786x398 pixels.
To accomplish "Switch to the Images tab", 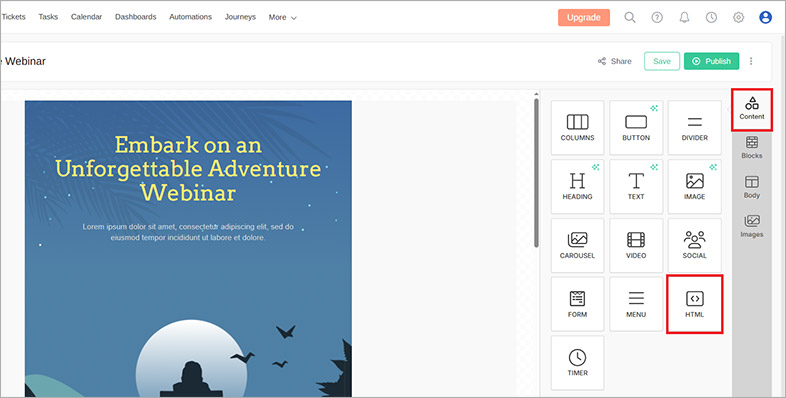I will [751, 227].
